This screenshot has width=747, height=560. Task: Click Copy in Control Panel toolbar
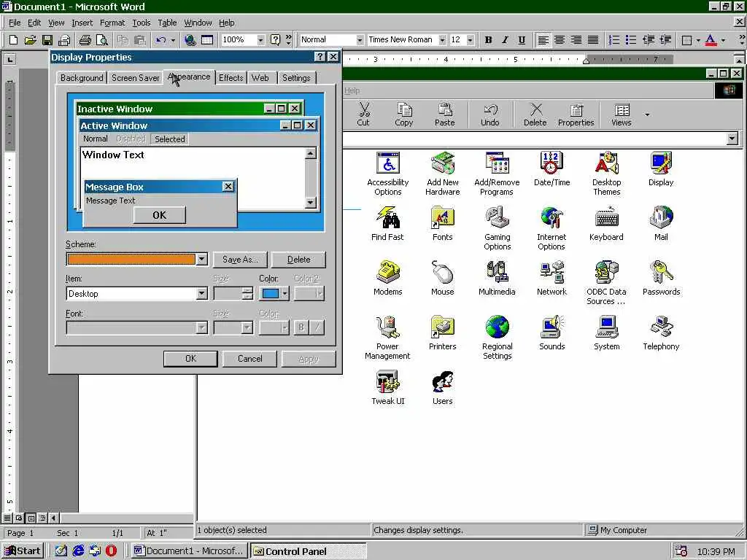[404, 114]
